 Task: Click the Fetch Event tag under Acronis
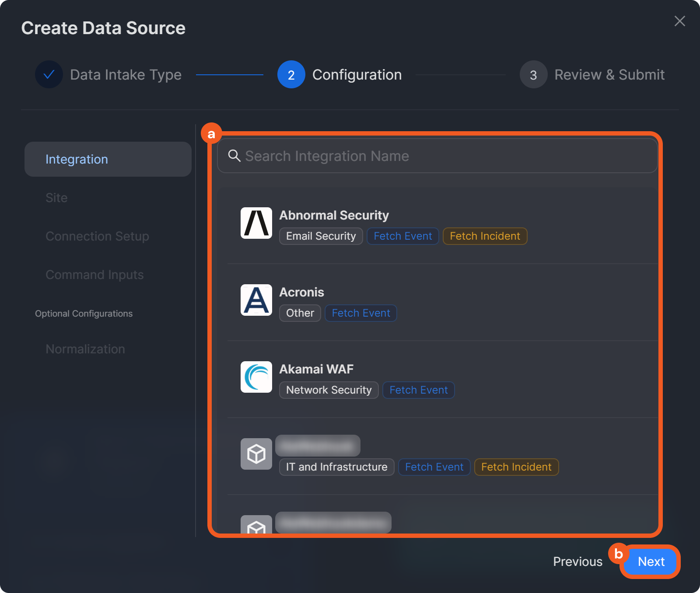(360, 313)
